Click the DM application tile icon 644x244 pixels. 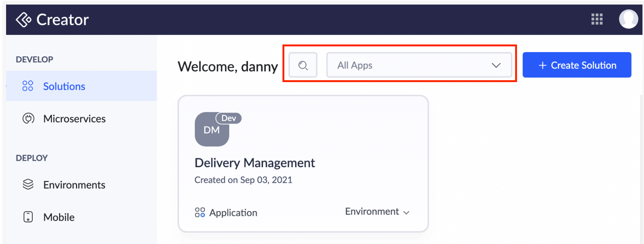coord(212,129)
